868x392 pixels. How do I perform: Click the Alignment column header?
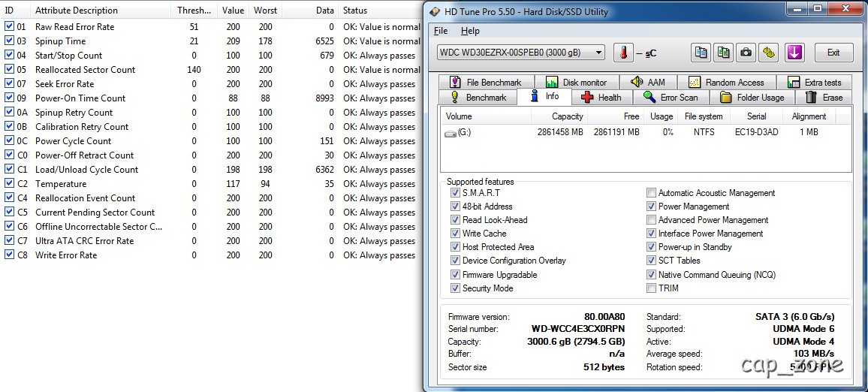tap(809, 116)
